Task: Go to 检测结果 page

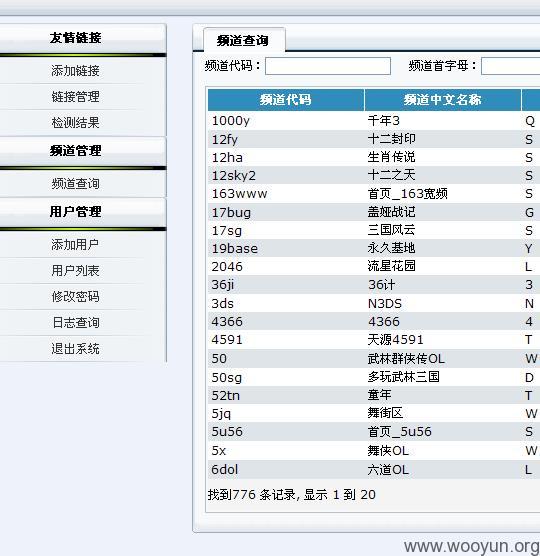Action: [x=75, y=122]
